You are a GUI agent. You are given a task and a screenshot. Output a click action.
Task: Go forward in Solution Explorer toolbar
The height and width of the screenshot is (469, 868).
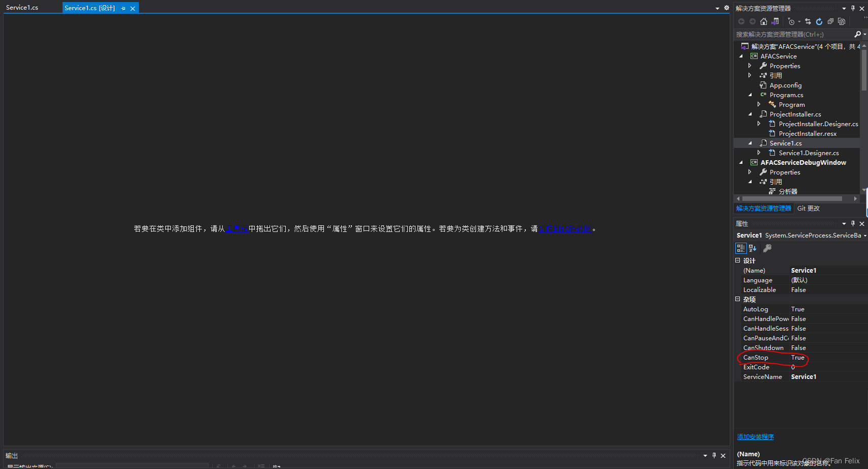(753, 21)
